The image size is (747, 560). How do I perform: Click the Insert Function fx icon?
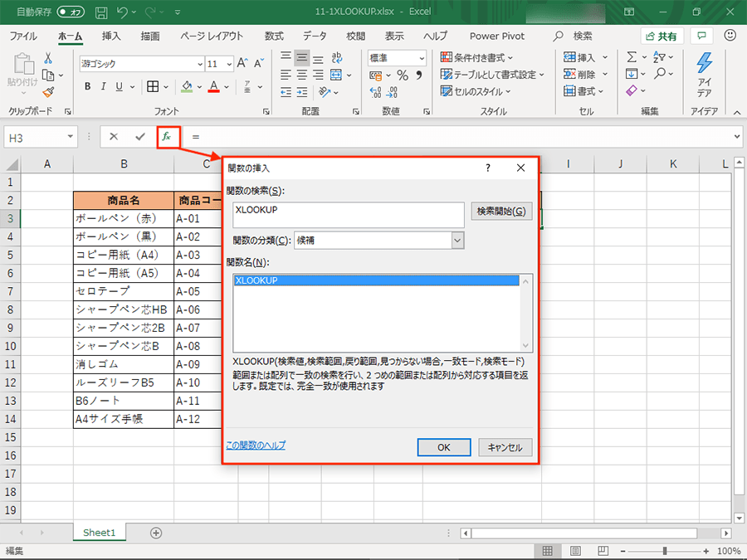(166, 137)
